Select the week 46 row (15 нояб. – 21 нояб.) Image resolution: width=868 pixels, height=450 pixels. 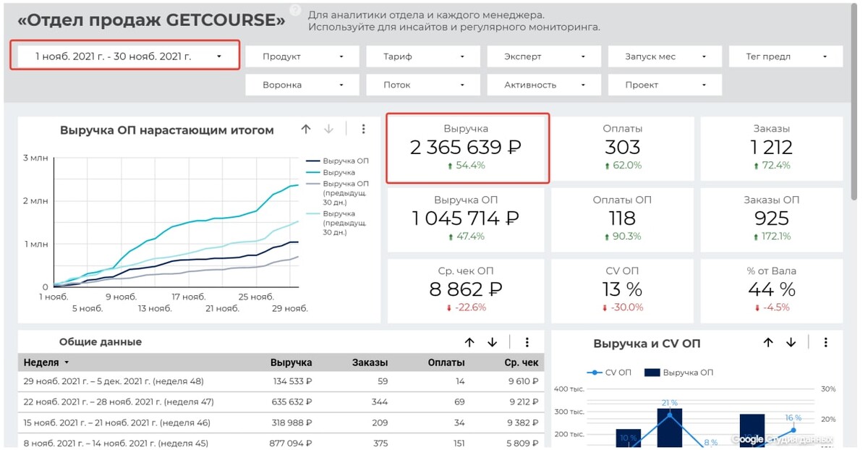pyautogui.click(x=281, y=423)
